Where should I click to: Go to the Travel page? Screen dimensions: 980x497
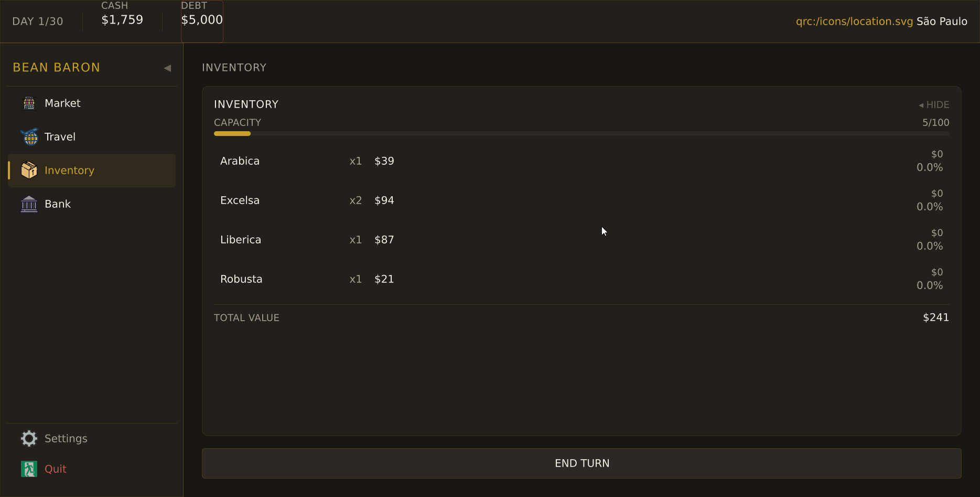point(60,137)
